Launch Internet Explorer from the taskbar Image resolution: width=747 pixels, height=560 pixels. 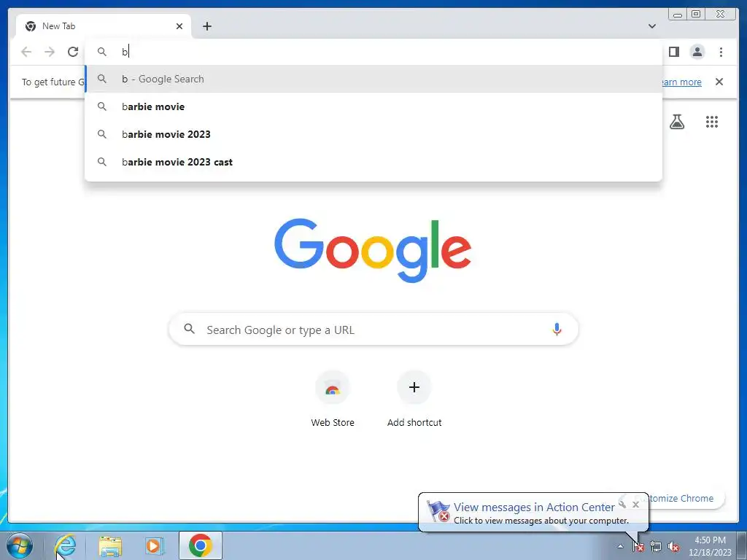(66, 545)
